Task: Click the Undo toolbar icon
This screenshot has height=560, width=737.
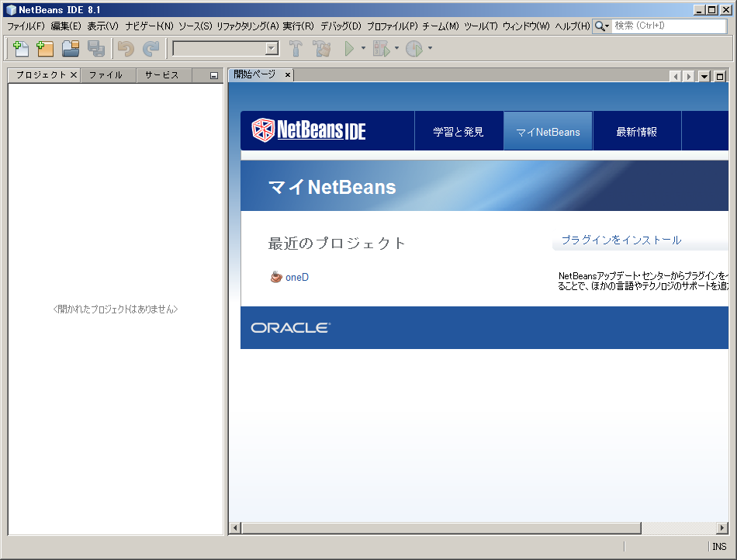Action: pyautogui.click(x=126, y=48)
